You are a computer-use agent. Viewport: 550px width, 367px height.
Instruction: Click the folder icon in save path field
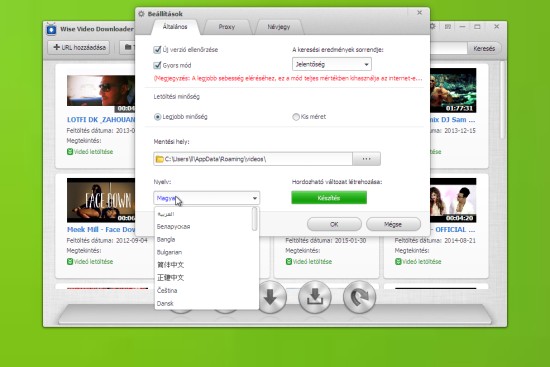(160, 159)
